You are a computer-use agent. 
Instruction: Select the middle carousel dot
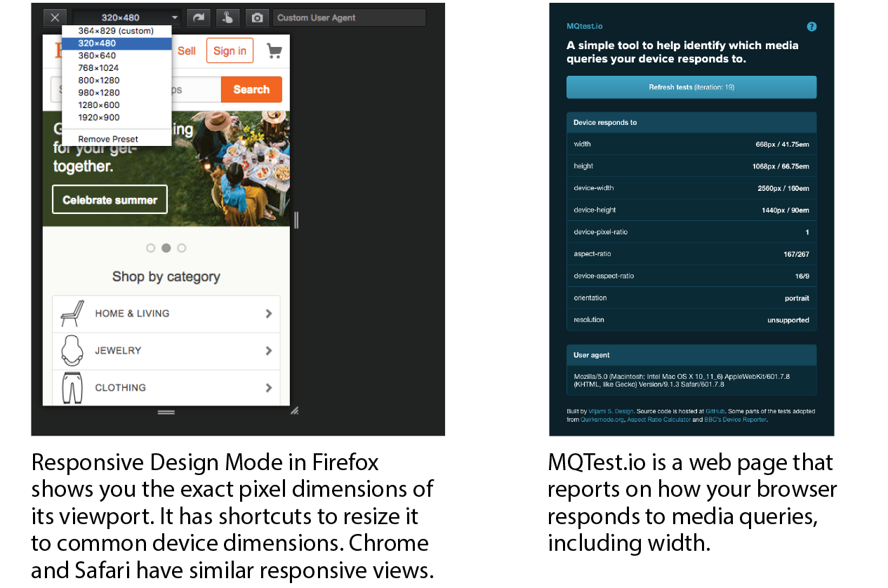(166, 248)
